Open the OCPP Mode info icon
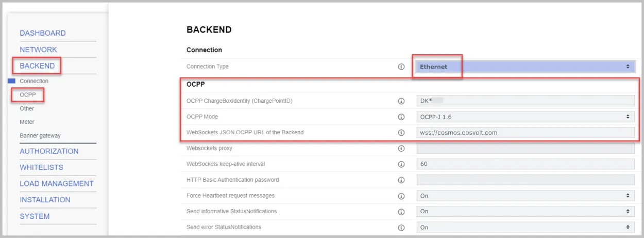This screenshot has width=644, height=238. coord(401,117)
